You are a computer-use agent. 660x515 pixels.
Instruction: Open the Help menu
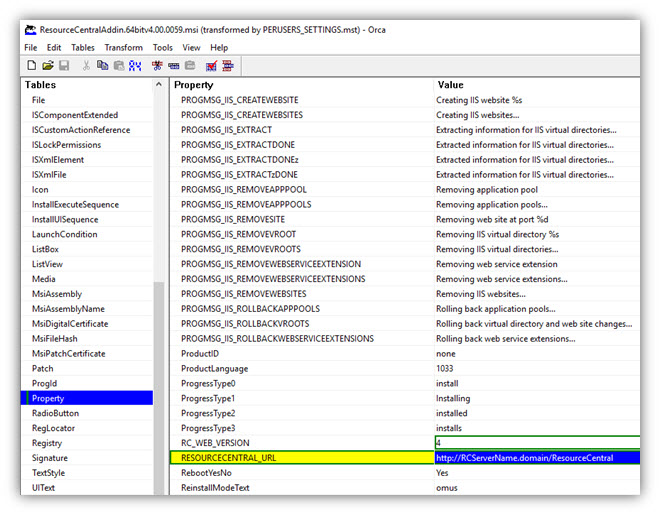pyautogui.click(x=219, y=48)
